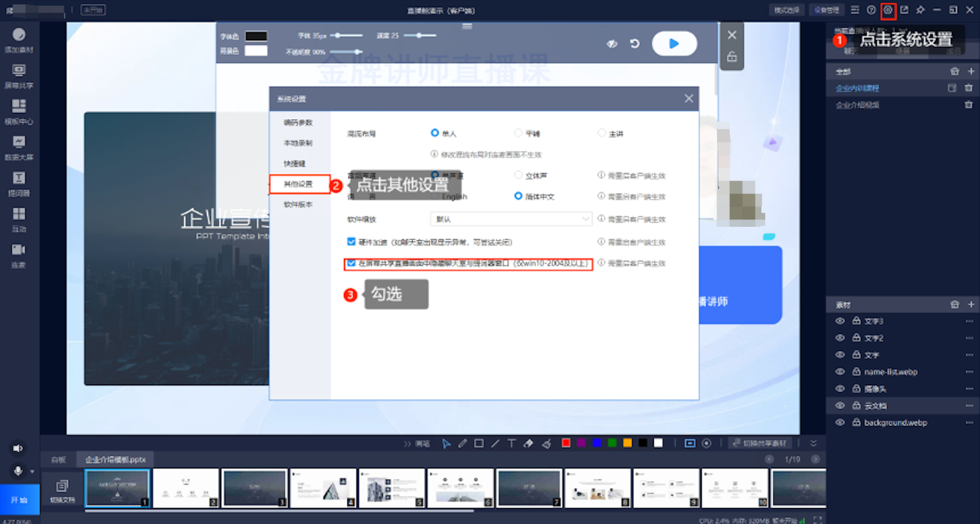980x524 pixels.
Task: Select the pointer arrow tool
Action: (x=446, y=443)
